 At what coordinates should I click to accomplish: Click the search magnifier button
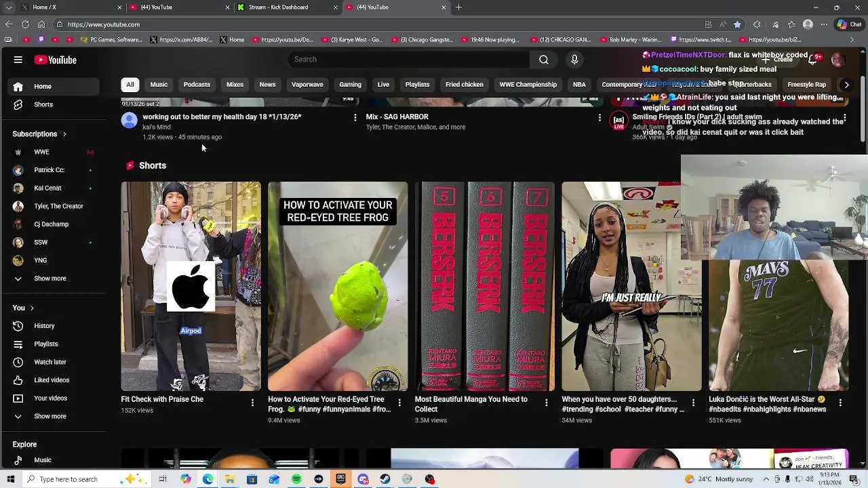coord(544,60)
